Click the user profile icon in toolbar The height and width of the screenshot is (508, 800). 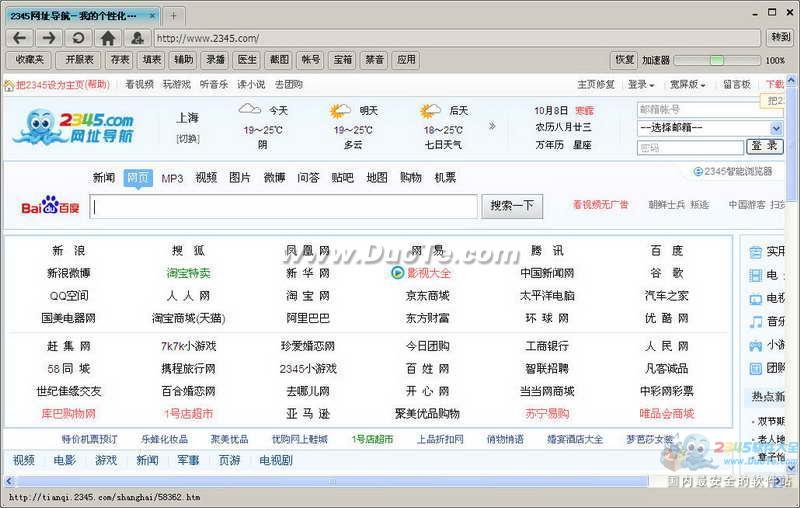pos(137,38)
